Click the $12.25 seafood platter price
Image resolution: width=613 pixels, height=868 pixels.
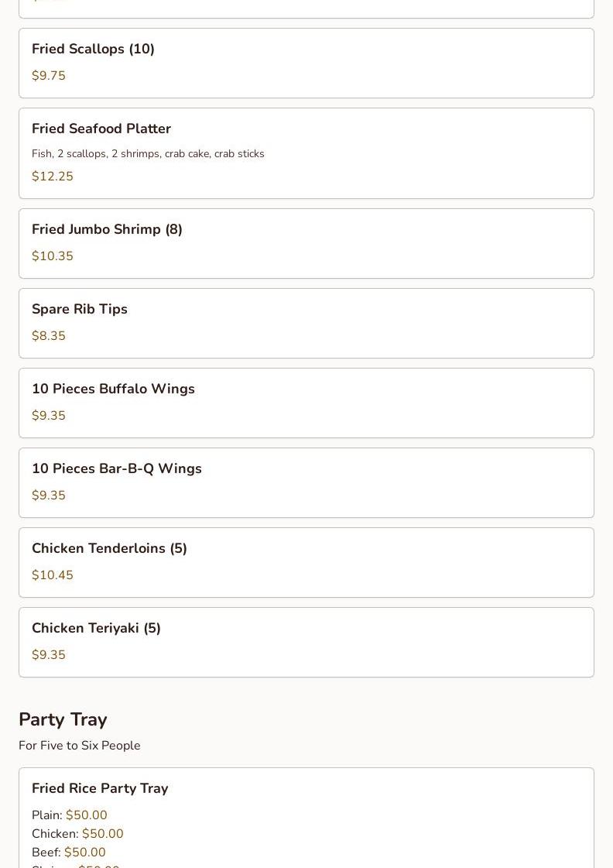[53, 176]
